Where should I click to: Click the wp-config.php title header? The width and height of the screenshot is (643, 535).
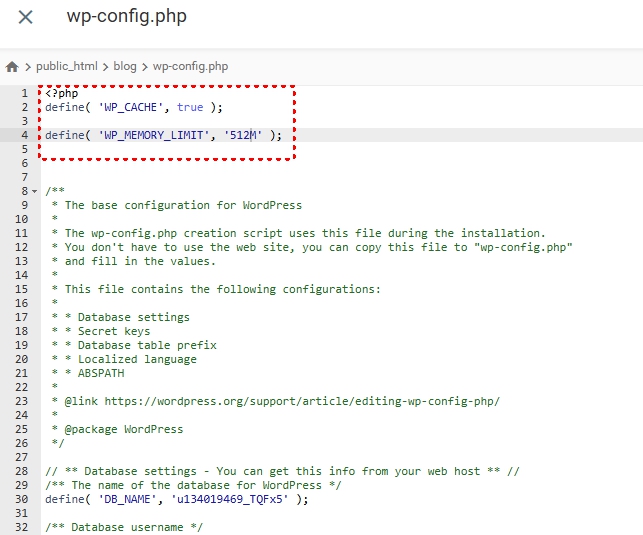(126, 17)
